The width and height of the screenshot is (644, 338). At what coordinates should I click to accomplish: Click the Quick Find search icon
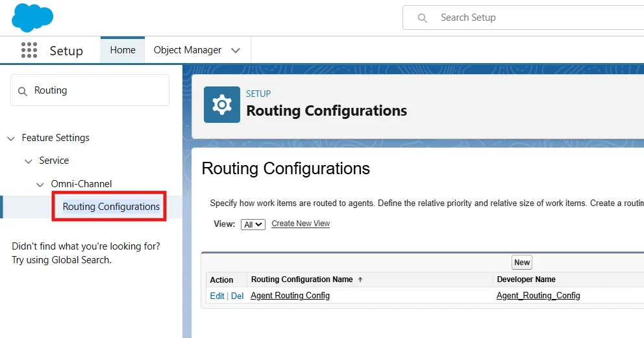pos(23,91)
